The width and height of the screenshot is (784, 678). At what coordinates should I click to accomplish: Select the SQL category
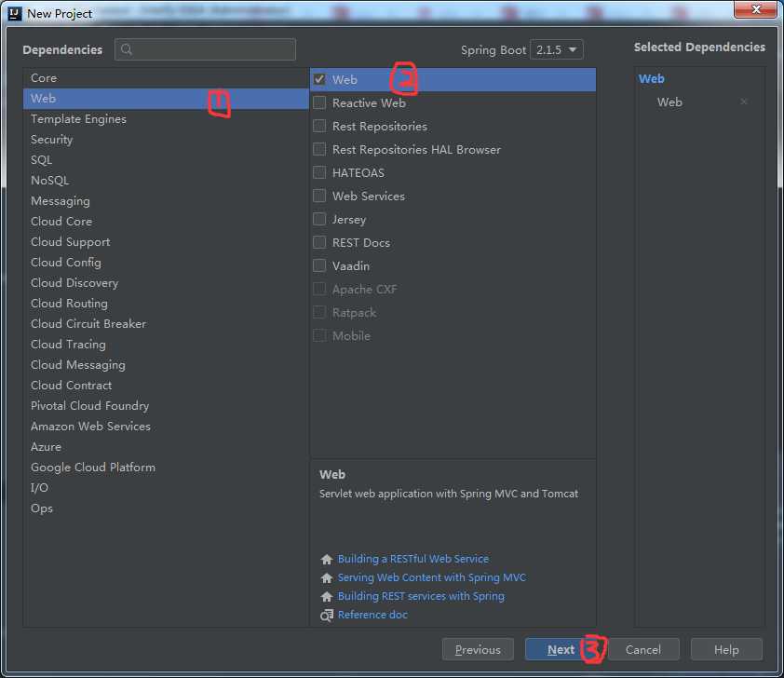click(x=166, y=160)
